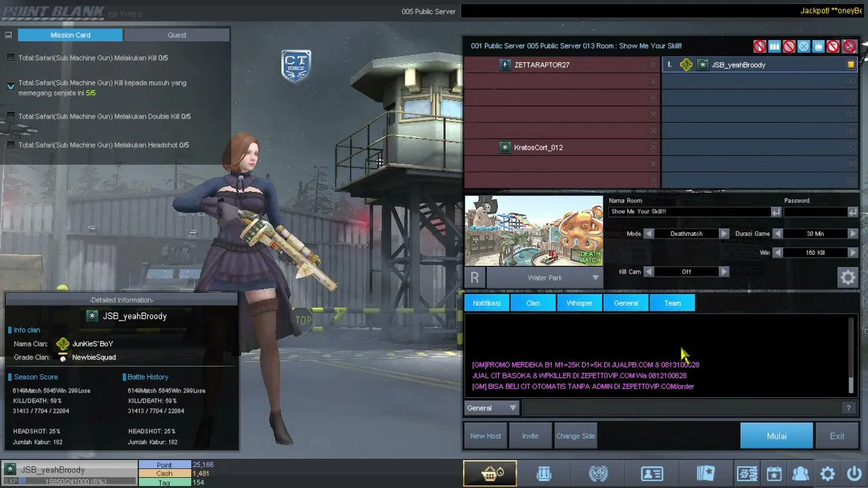Open the mission cards star icon
The height and width of the screenshot is (488, 868).
[x=705, y=474]
